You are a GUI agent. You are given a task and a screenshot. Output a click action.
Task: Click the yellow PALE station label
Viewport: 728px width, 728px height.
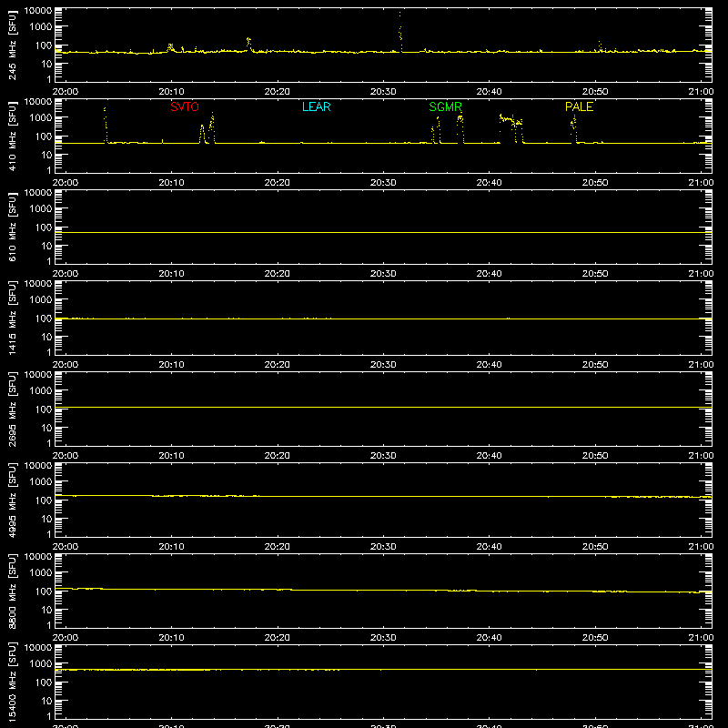point(579,106)
